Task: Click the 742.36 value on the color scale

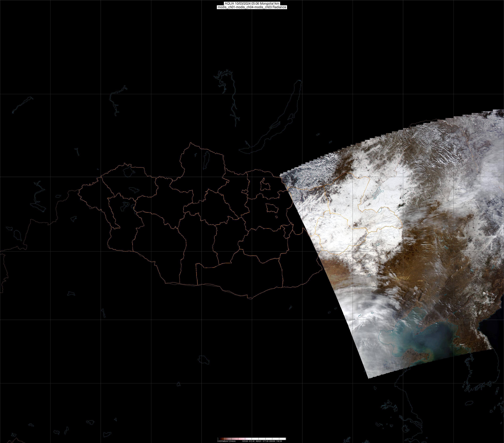Action: pos(279,441)
